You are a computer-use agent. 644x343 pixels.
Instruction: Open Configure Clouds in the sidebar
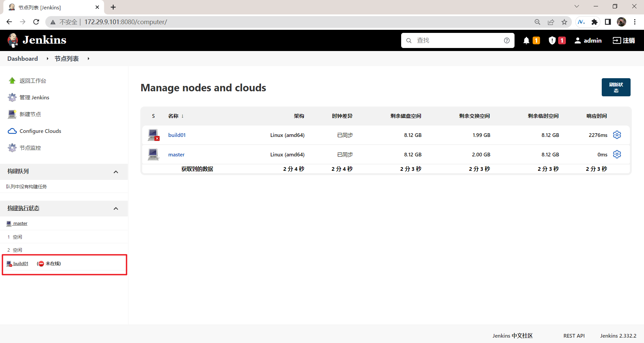(x=40, y=131)
